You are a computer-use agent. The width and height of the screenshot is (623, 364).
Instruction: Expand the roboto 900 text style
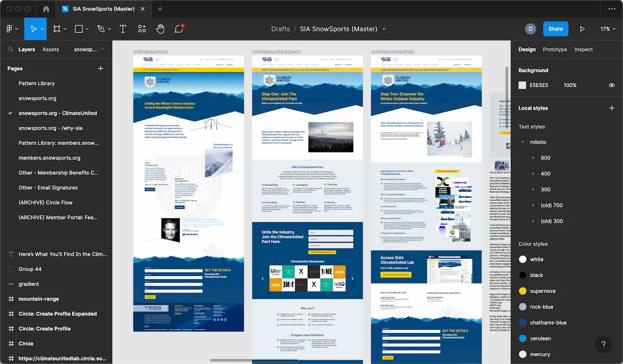coord(534,158)
